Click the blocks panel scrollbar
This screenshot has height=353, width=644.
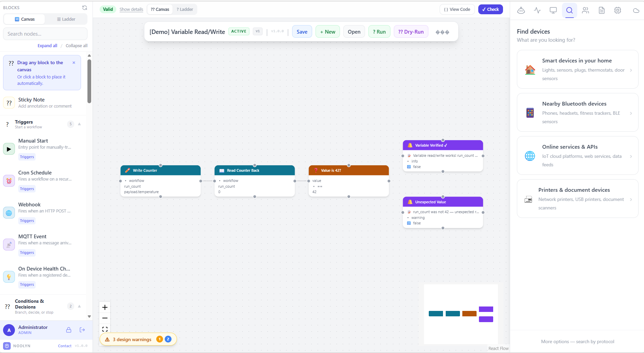click(x=89, y=81)
